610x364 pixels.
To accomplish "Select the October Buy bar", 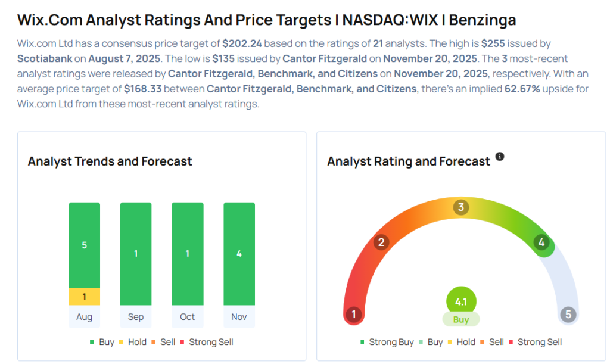I will 187,254.
